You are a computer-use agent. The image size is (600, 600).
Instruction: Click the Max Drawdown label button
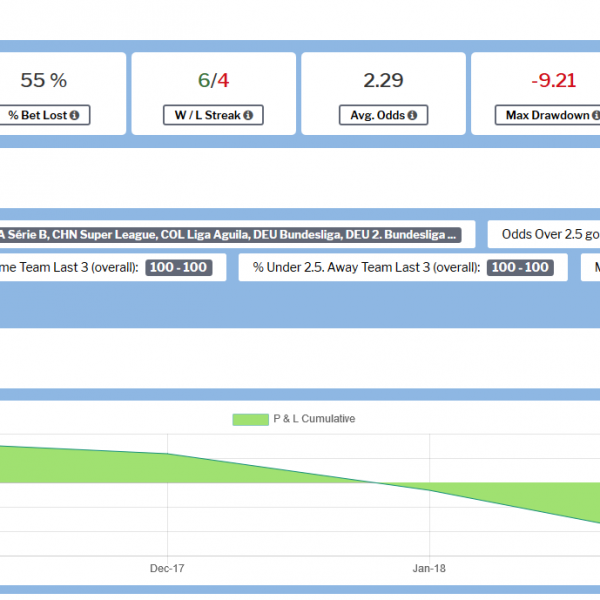547,116
